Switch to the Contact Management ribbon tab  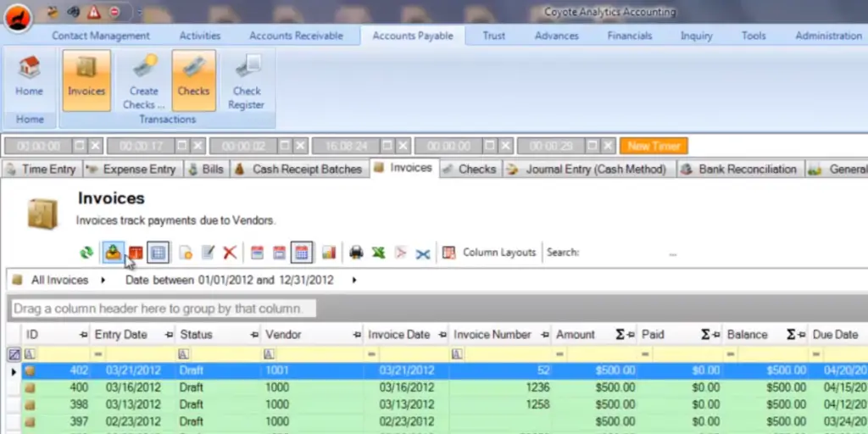point(101,36)
